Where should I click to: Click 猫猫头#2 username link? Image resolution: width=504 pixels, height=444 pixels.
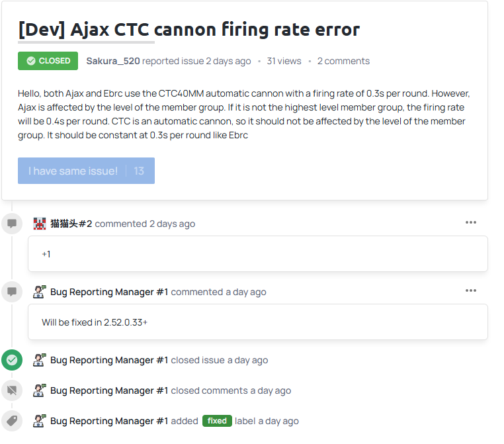pyautogui.click(x=71, y=224)
